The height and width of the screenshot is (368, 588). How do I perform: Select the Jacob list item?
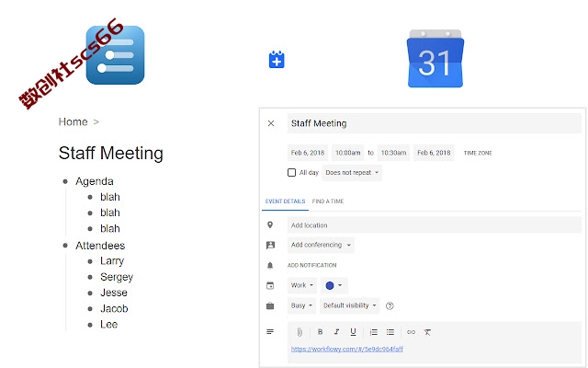point(114,309)
